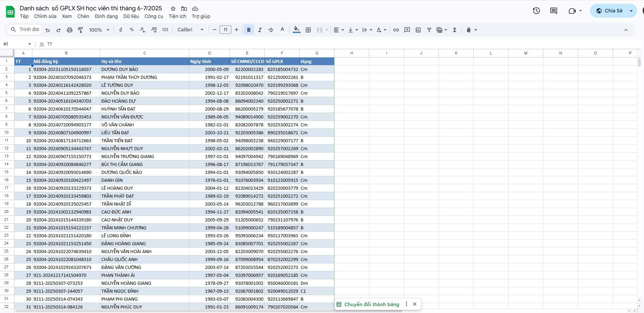Open more number formats (123)

[165, 30]
